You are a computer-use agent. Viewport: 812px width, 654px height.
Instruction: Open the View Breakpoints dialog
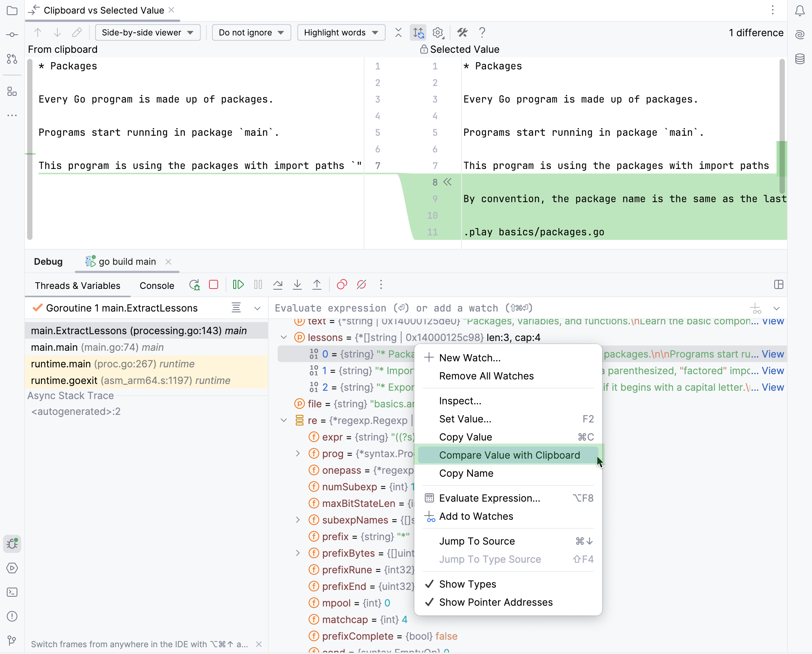point(341,285)
